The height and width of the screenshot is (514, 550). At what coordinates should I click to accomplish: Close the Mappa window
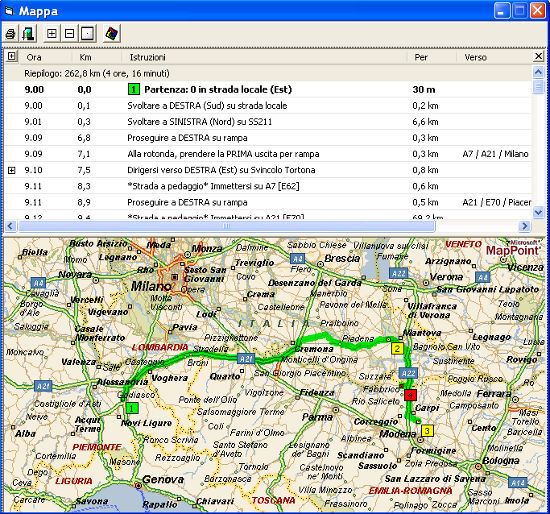(x=538, y=11)
